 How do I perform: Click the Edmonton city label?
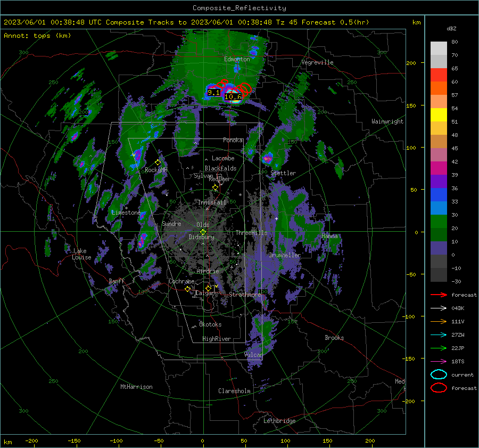coord(237,59)
